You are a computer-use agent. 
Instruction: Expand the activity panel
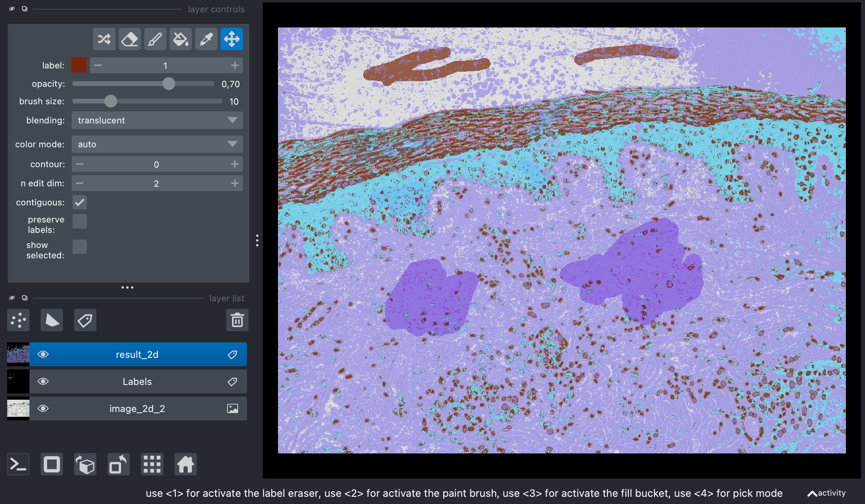[x=827, y=493]
